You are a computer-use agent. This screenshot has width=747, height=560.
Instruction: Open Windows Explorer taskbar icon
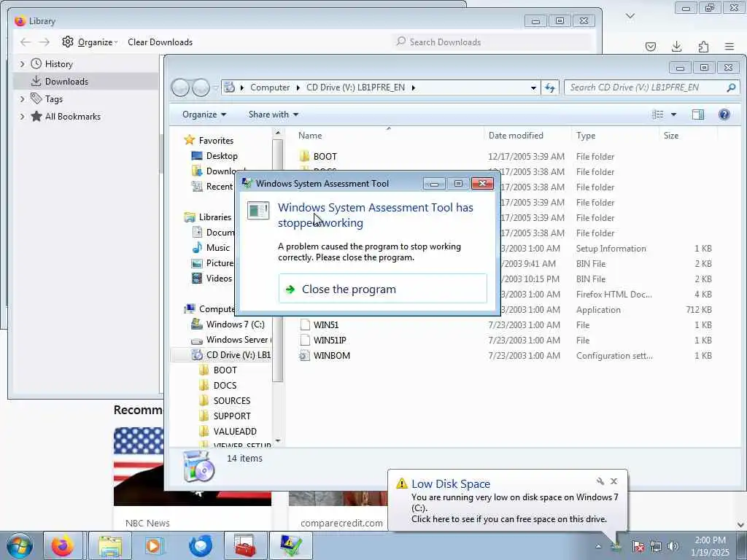(110, 545)
